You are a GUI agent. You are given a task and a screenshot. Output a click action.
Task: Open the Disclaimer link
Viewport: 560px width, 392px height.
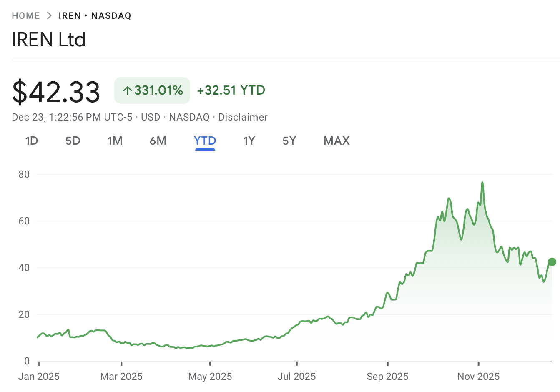(243, 117)
